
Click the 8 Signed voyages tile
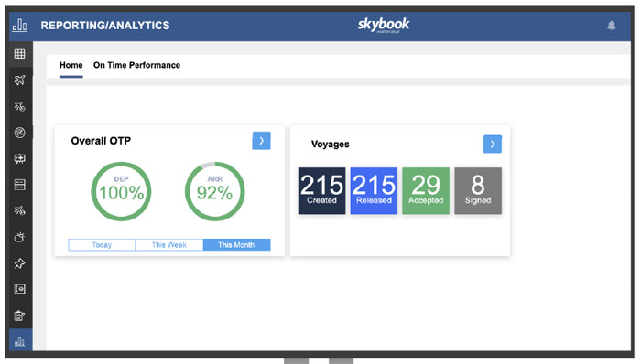pos(478,190)
